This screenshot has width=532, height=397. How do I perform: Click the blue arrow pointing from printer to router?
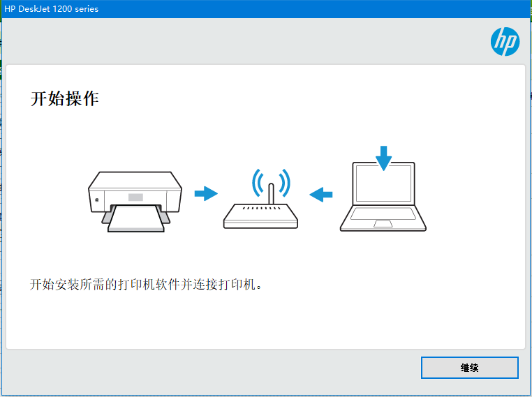pyautogui.click(x=206, y=193)
